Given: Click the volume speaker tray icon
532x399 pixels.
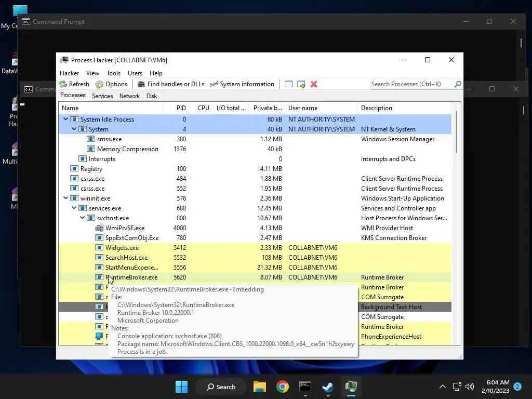Looking at the screenshot, I should click(470, 387).
